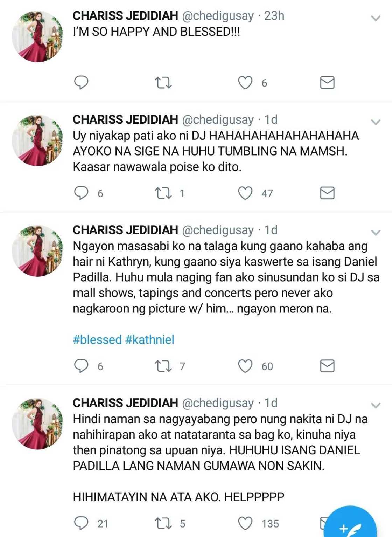Like the tweet with 6 likes at top
This screenshot has height=537, width=392.
coord(245,83)
